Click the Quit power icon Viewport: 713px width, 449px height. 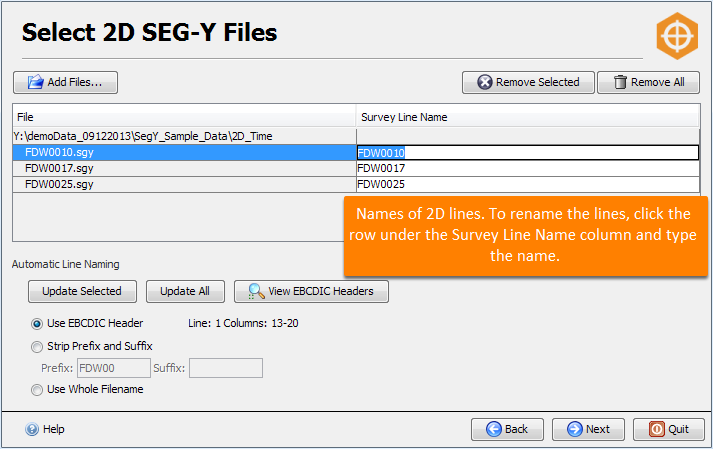click(x=657, y=429)
